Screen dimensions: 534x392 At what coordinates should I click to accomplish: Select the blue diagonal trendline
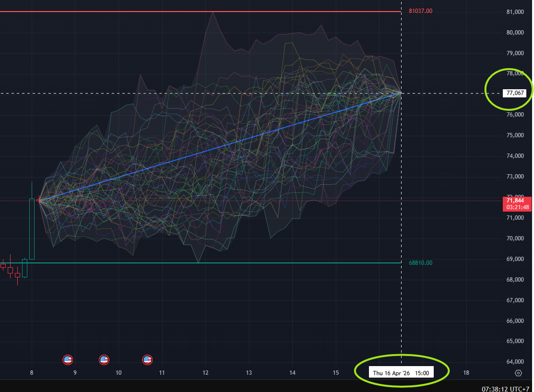point(221,146)
